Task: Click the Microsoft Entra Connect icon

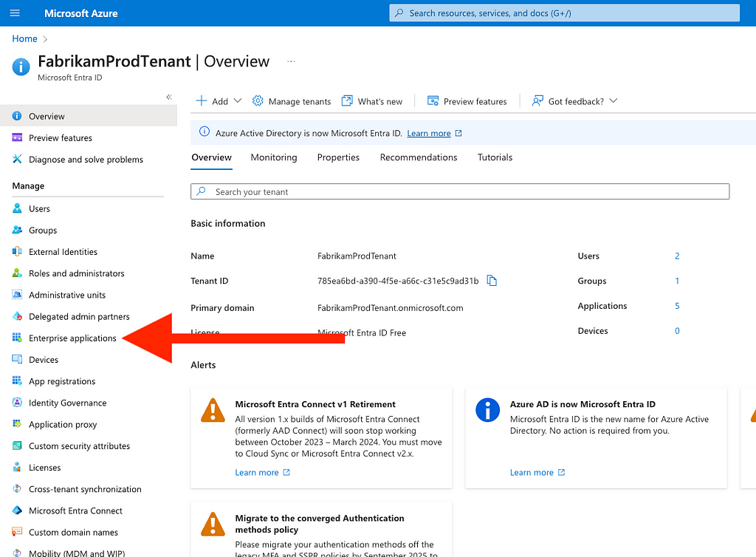Action: coord(17,510)
